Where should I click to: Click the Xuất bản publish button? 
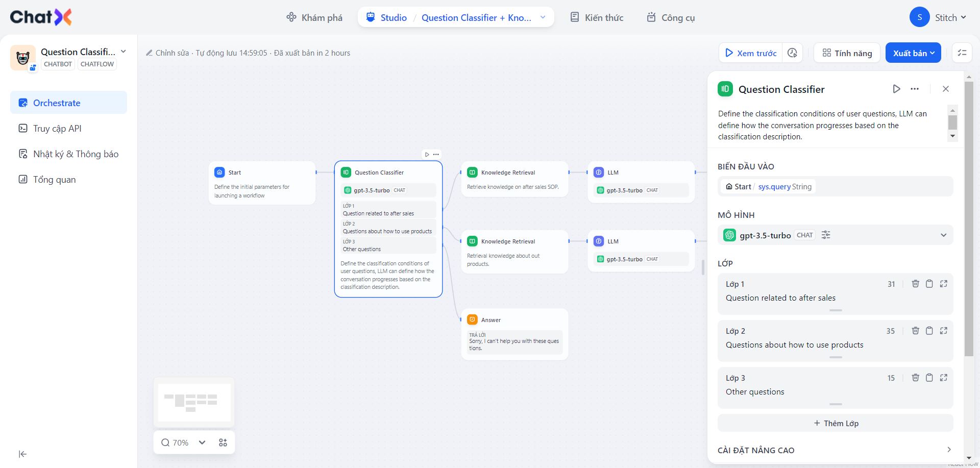tap(913, 53)
